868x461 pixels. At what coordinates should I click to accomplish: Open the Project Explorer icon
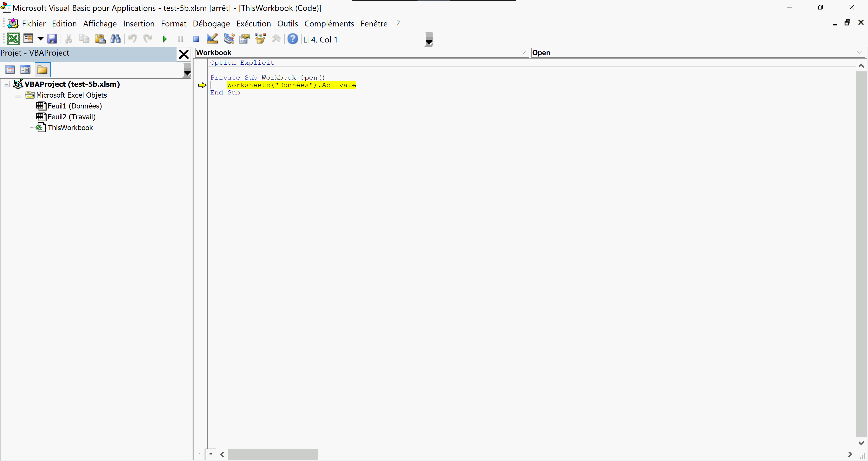click(x=229, y=39)
